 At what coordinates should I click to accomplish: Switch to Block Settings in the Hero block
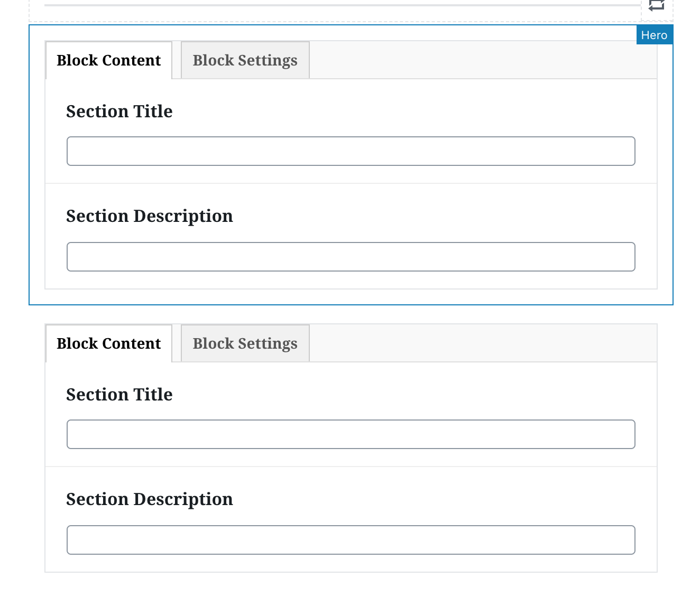tap(244, 60)
